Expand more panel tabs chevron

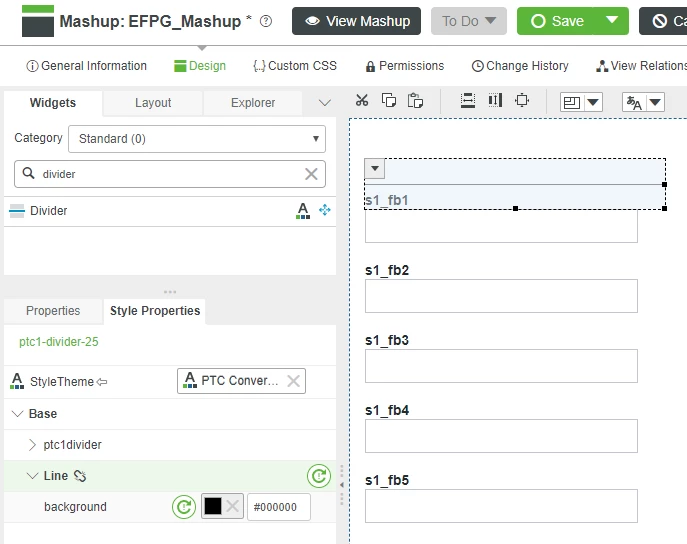point(325,103)
